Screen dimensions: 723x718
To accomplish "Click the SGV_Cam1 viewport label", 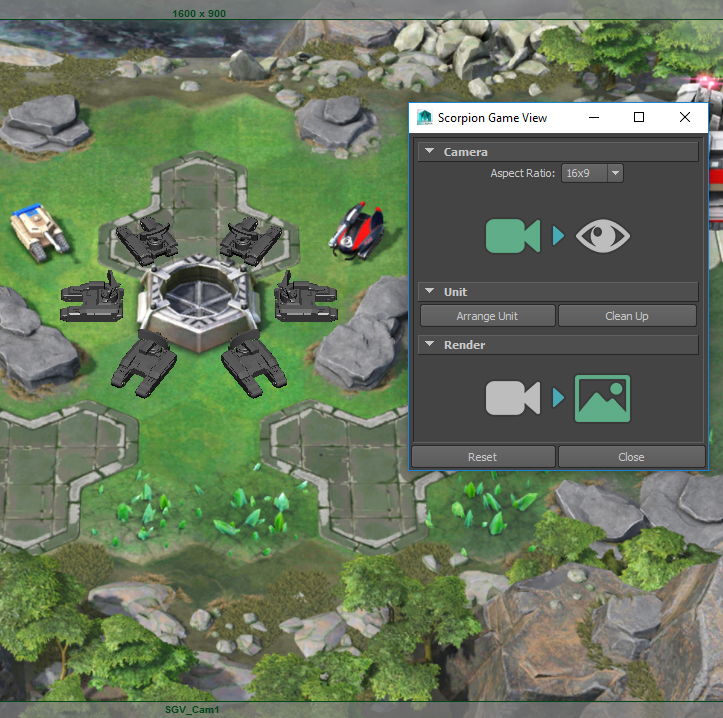I will click(192, 710).
